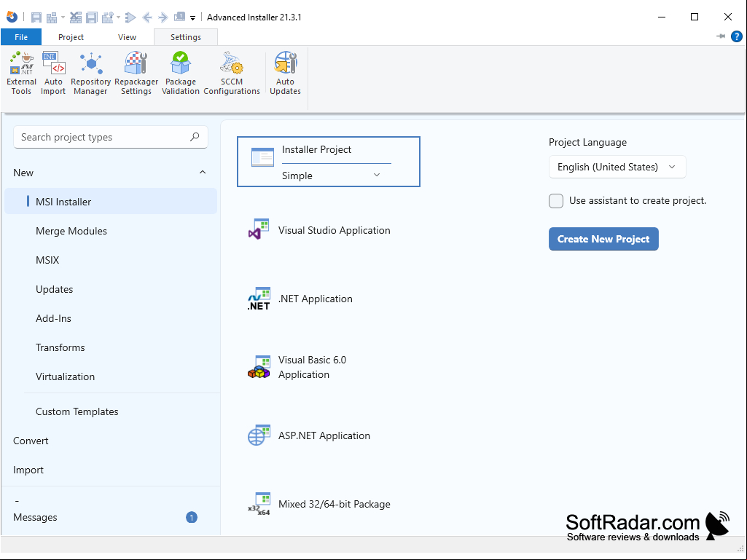
Task: Click the brick-wall icon with X
Action: point(76,17)
